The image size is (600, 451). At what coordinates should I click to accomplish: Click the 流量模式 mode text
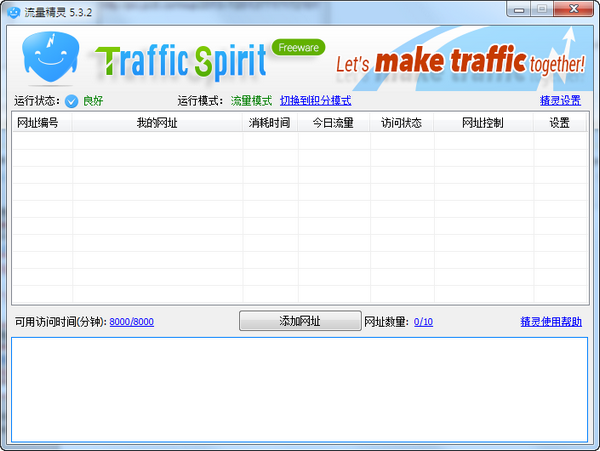pyautogui.click(x=251, y=101)
